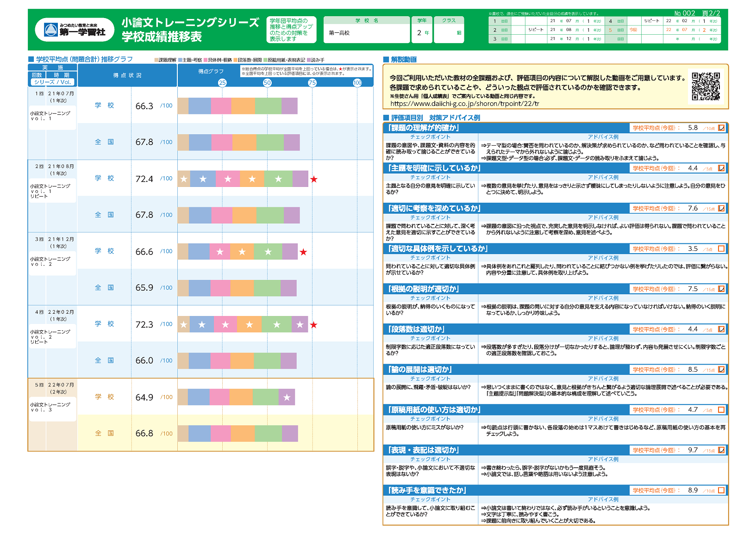The height and width of the screenshot is (534, 756).
Task: Click the 75 scale marker circle
Action: pos(312,83)
